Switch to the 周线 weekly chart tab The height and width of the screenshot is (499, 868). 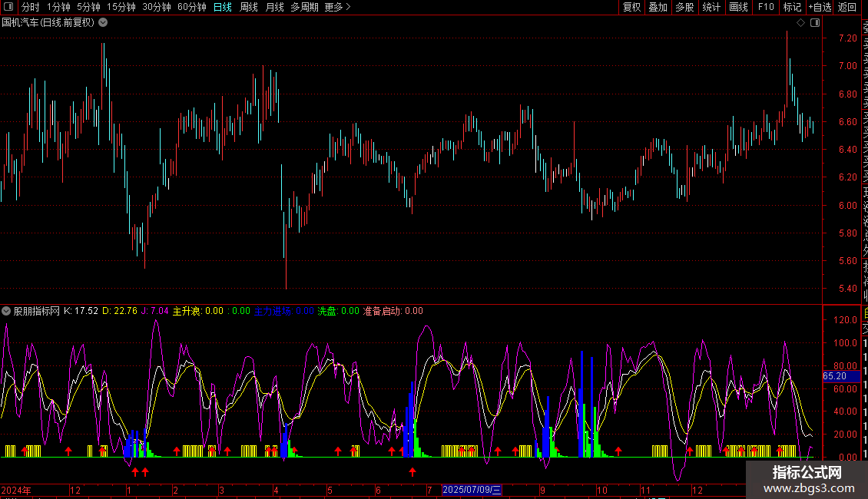coord(249,8)
